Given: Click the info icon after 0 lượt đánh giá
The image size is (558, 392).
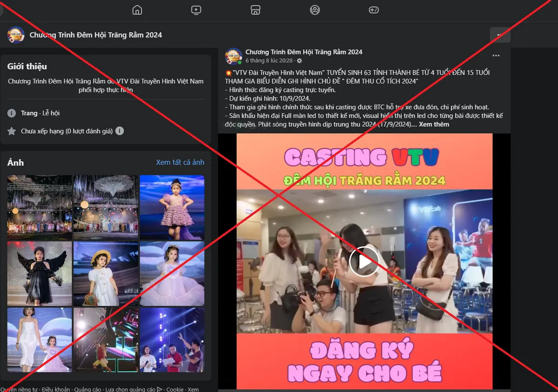Looking at the screenshot, I should (x=120, y=131).
